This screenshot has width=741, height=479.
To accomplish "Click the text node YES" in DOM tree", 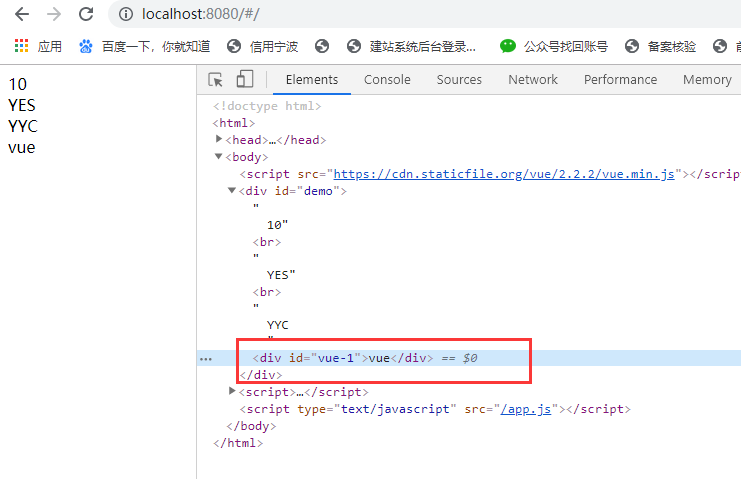I will point(281,275).
